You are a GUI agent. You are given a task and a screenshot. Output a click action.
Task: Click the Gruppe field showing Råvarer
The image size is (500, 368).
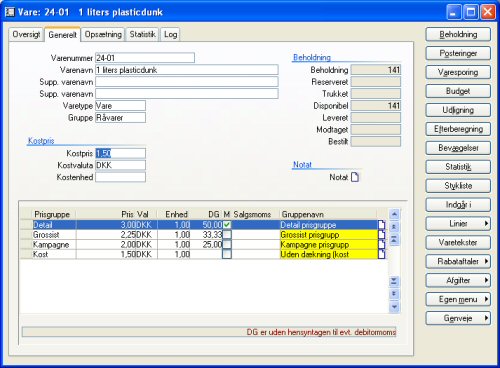120,118
